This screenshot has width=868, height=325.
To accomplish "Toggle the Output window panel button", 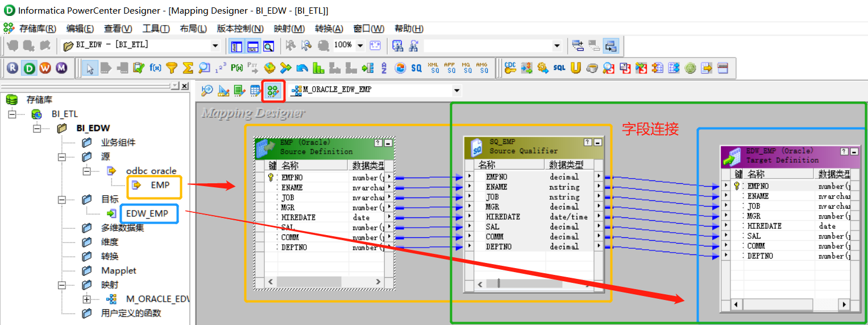I will tap(252, 46).
